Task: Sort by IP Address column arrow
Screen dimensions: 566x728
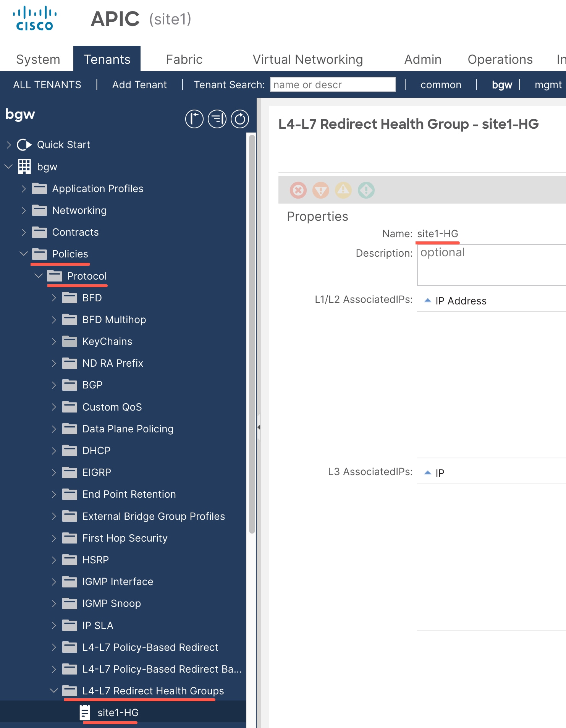Action: coord(428,301)
